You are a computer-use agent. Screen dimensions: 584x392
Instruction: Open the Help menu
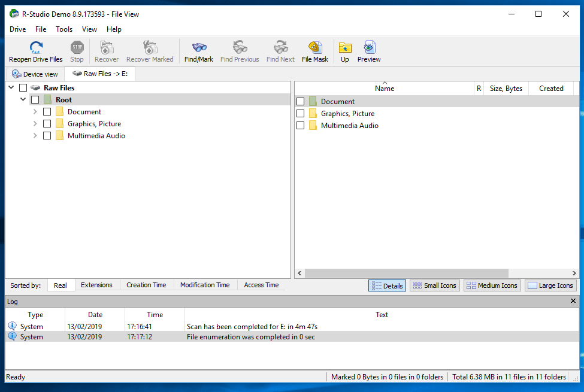click(114, 29)
